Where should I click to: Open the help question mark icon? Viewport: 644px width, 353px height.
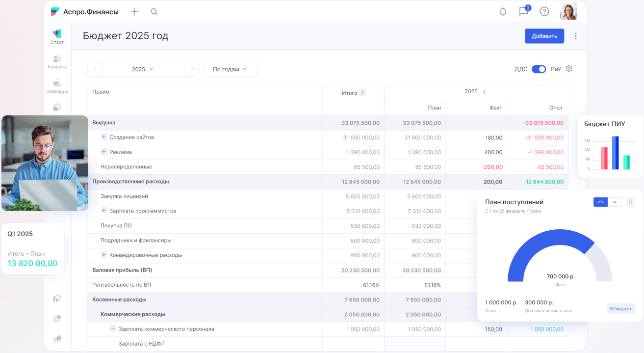point(544,12)
